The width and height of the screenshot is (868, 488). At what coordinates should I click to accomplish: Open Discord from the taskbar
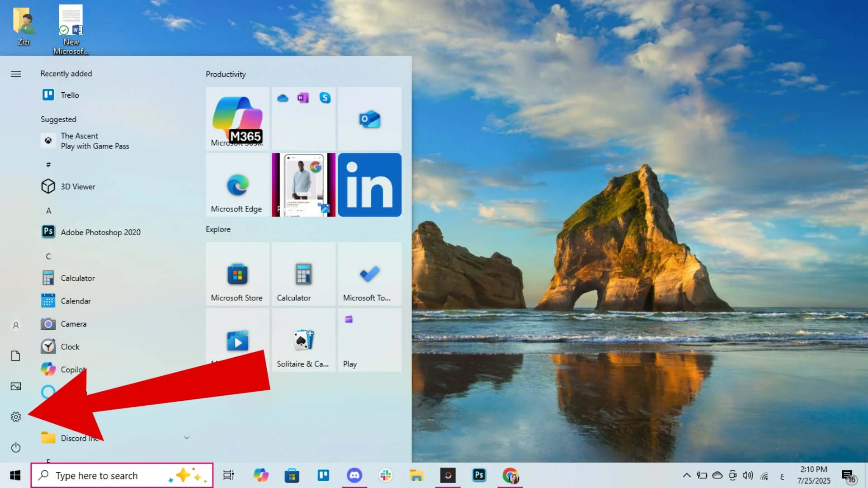point(354,475)
